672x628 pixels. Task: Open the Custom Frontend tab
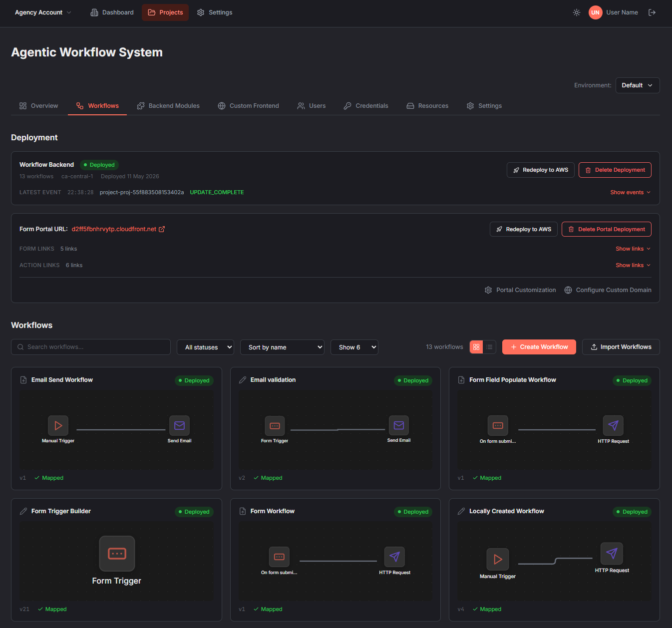coord(249,106)
